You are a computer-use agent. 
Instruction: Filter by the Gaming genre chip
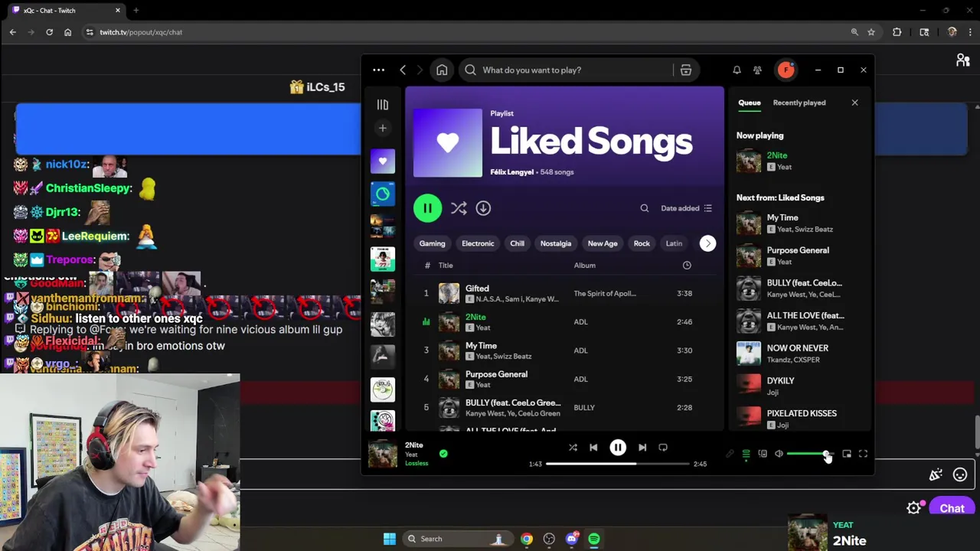(x=432, y=243)
